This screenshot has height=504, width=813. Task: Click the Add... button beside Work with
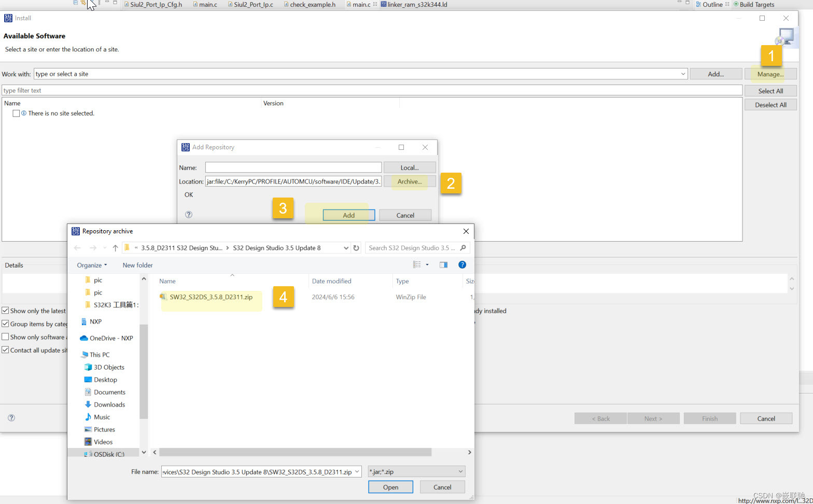coord(716,74)
